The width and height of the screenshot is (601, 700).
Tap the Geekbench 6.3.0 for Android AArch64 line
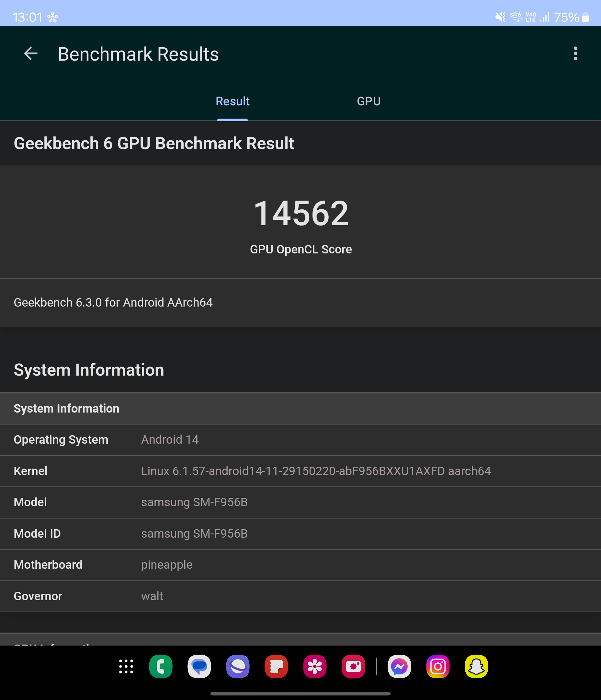[x=113, y=302]
